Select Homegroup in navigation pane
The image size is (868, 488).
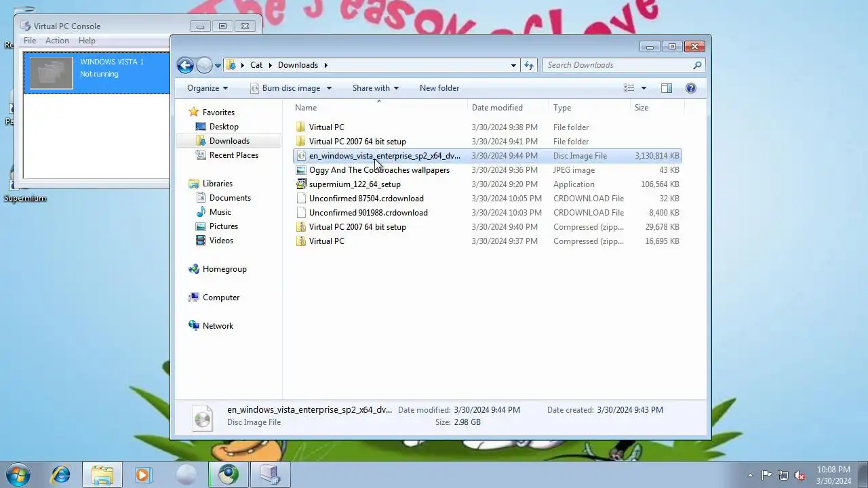[x=224, y=269]
